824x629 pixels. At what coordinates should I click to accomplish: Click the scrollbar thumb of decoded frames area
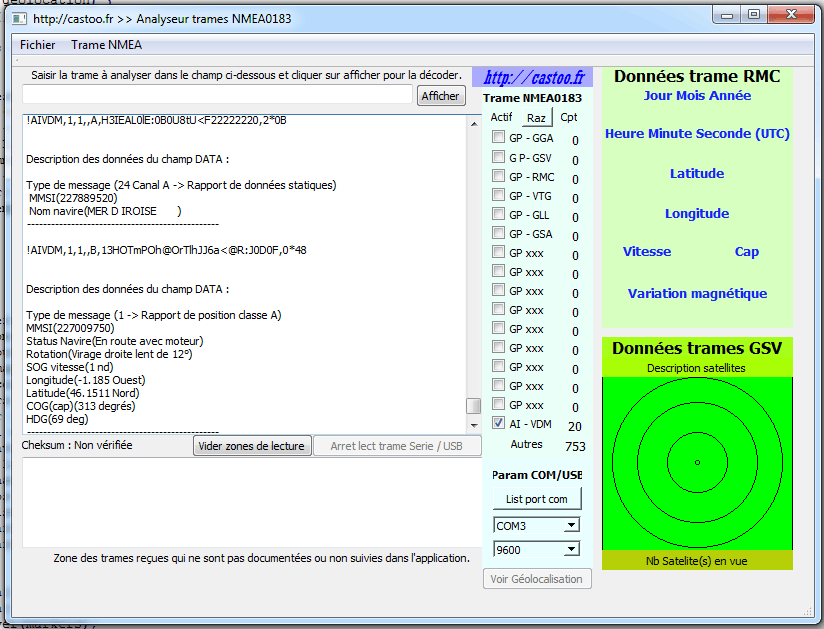pos(474,406)
